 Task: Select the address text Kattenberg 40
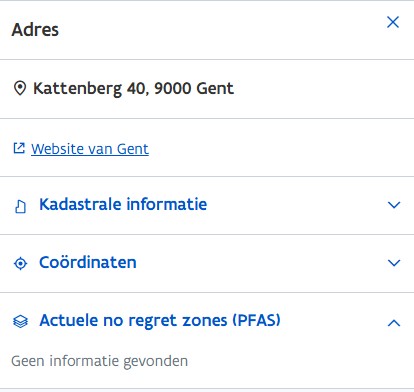tap(89, 89)
